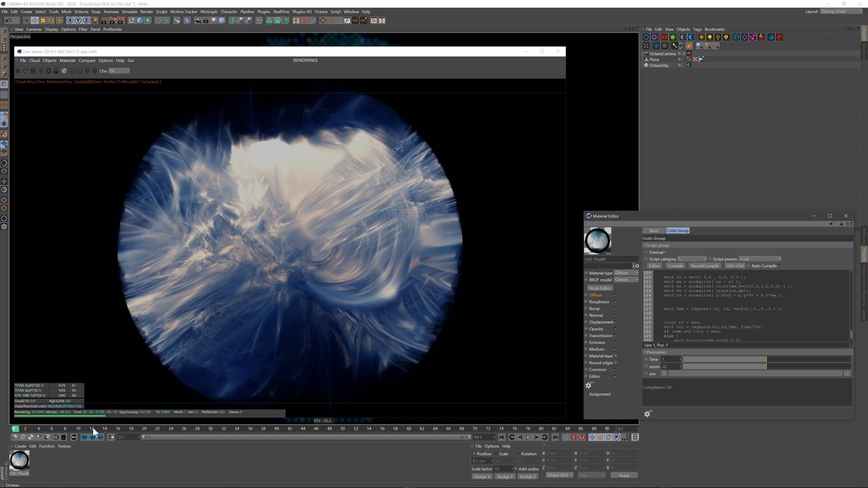Click the camera lock icon in Live Viewer

[x=56, y=71]
